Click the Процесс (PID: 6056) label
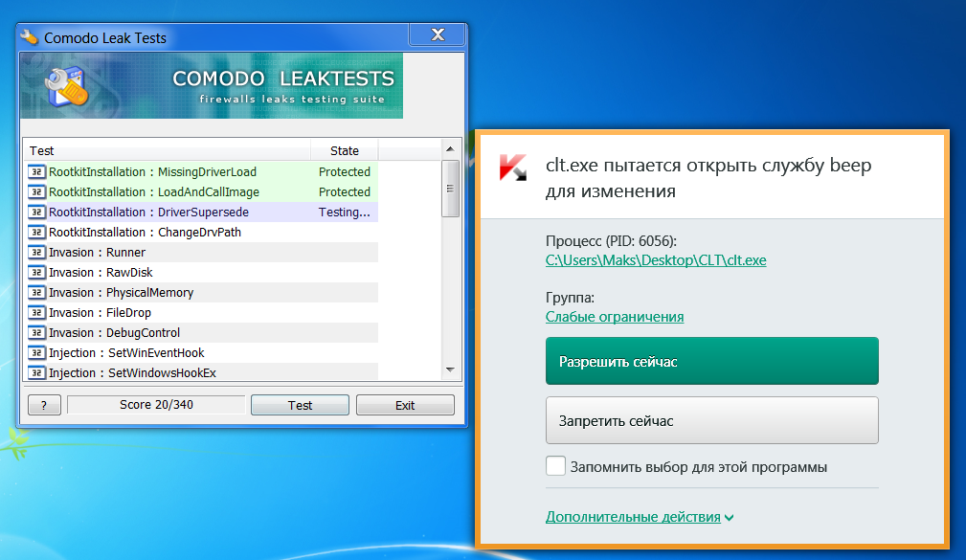The image size is (966, 560). [x=611, y=241]
